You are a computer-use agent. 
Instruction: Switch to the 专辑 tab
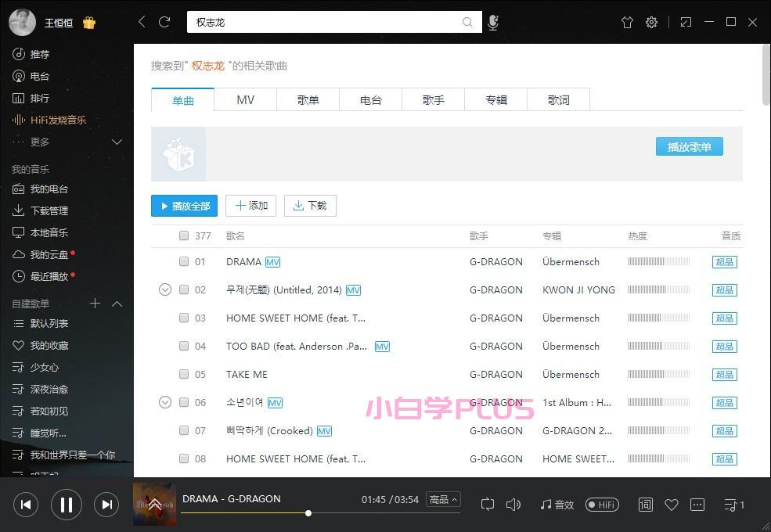point(496,100)
